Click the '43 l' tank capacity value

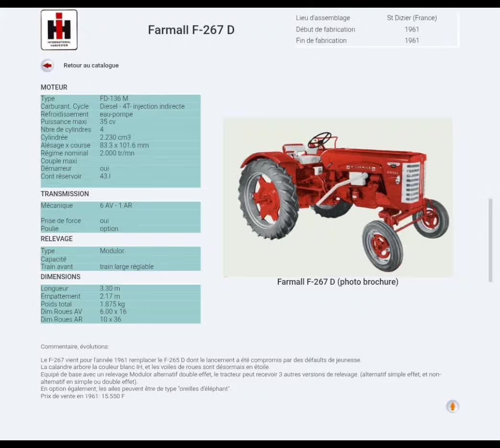tap(105, 176)
